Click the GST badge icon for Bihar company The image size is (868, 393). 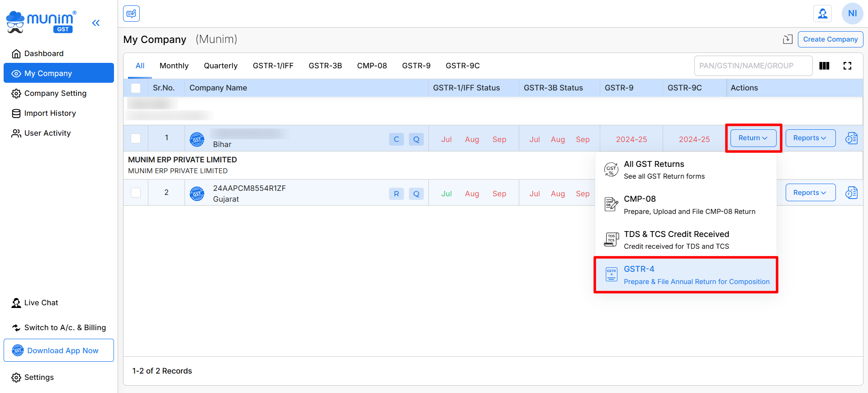click(197, 139)
